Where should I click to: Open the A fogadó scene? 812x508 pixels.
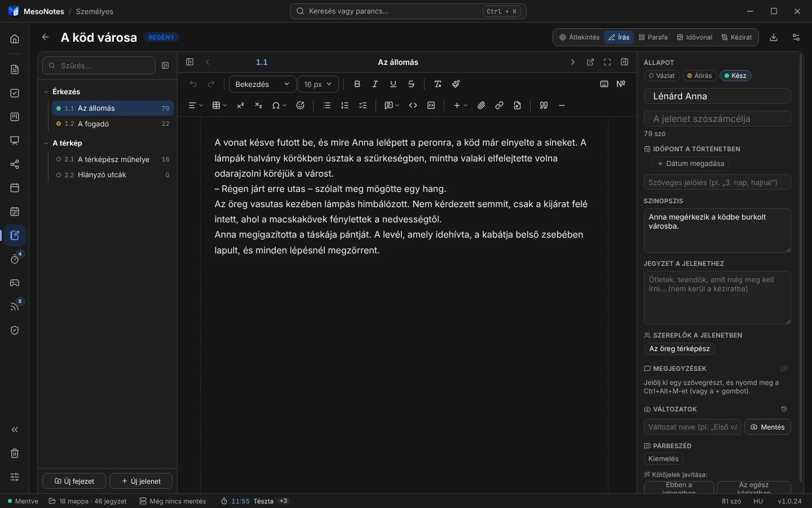point(113,124)
